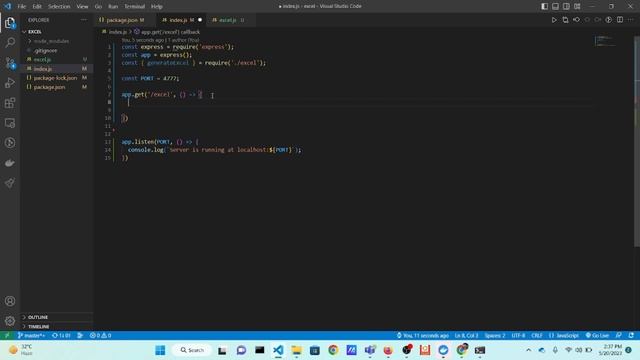Open the Edit menu

pos(37,7)
